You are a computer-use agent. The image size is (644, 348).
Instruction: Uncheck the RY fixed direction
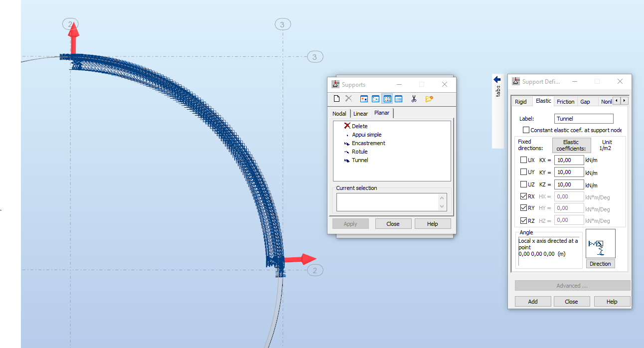[x=523, y=208]
